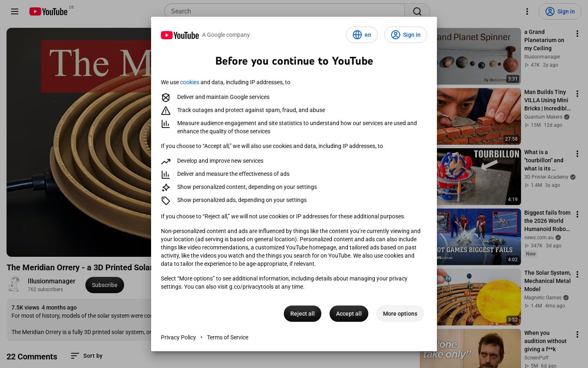Click ScreenPuff channel name

537,358
